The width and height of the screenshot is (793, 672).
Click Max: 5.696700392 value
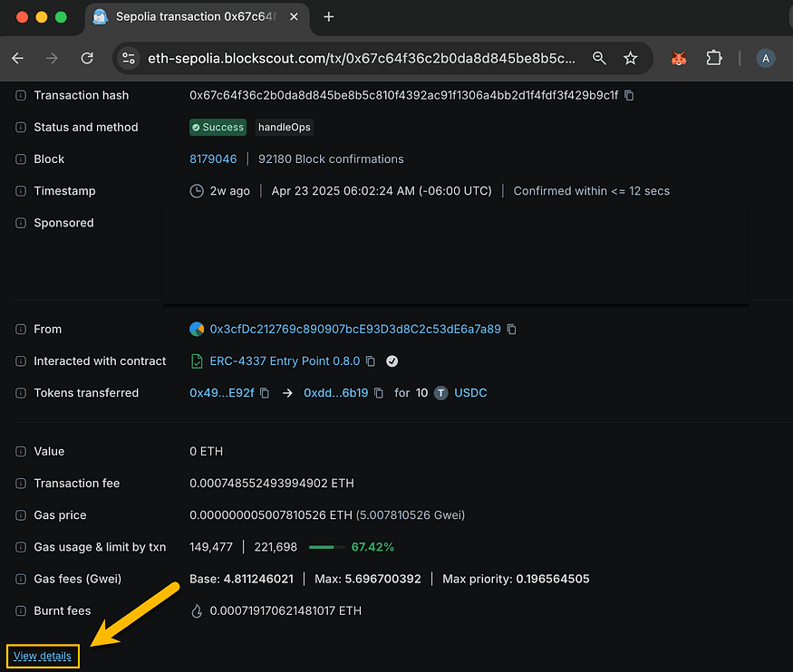coord(368,579)
